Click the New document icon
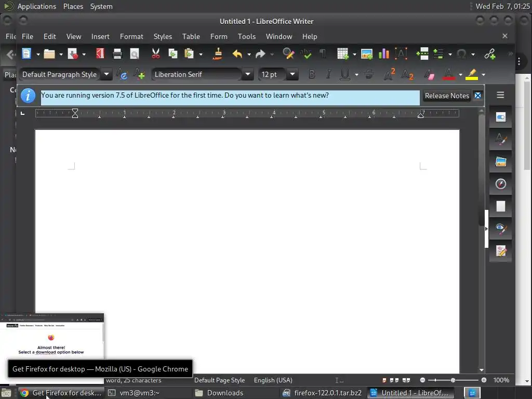The width and height of the screenshot is (532, 399). (26, 54)
